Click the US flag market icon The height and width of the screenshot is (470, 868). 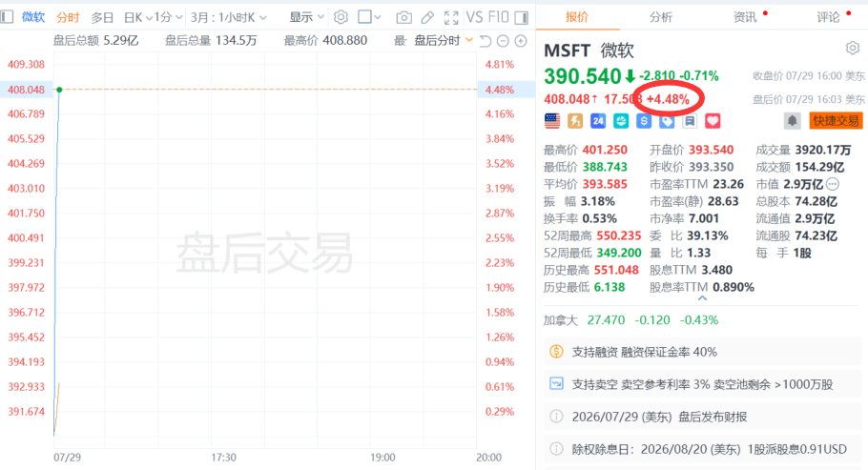point(552,121)
